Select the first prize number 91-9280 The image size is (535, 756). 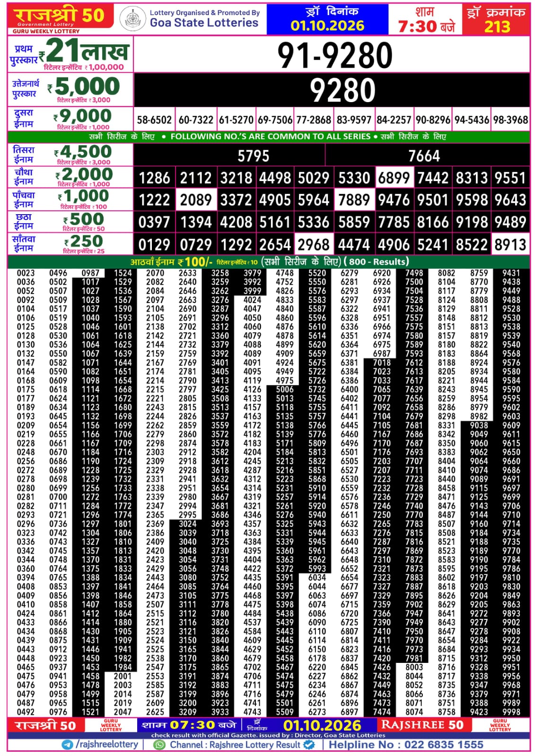335,55
